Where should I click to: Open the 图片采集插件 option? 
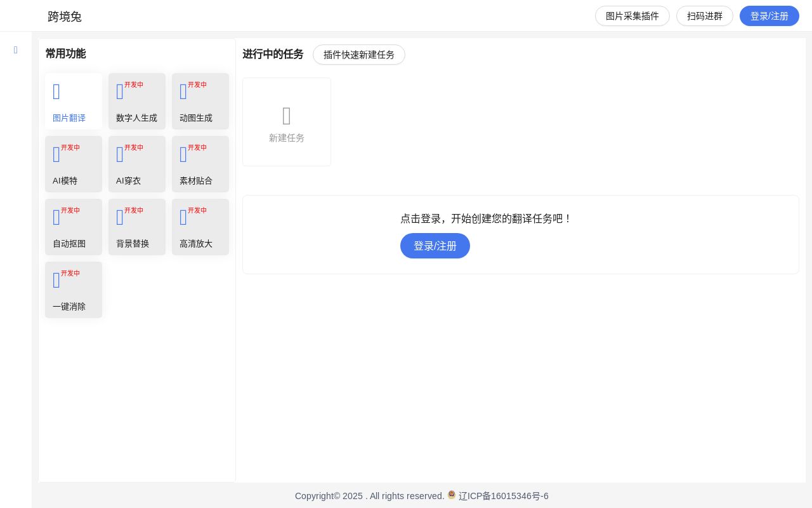632,16
